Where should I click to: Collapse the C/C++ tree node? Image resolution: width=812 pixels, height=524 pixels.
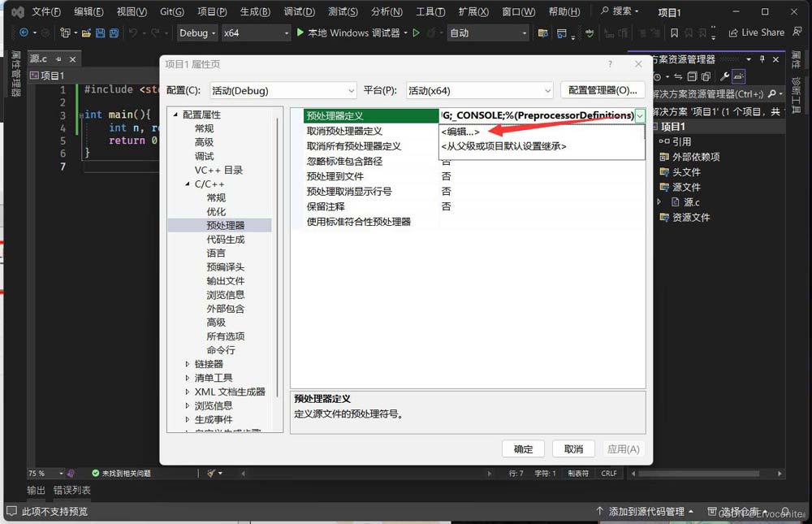188,184
